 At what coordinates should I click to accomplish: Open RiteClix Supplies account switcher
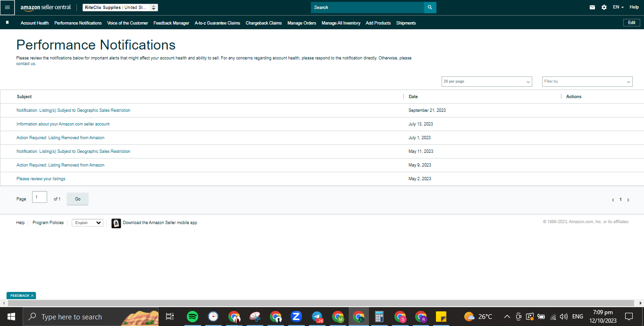pos(120,8)
